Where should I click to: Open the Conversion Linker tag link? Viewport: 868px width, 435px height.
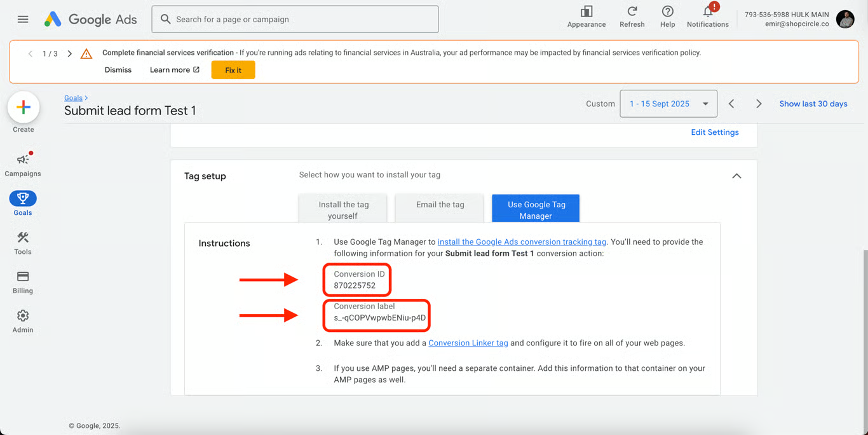pyautogui.click(x=468, y=343)
